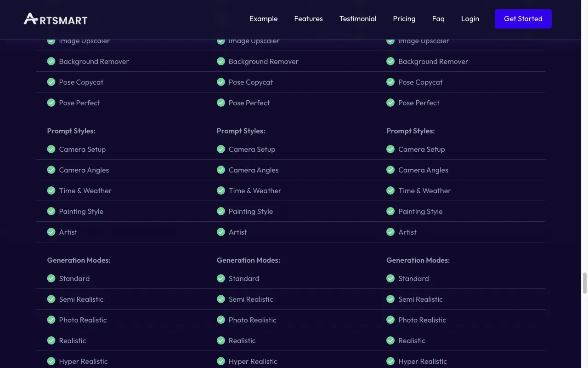Click checkmark beside Semi Realistic in left column
588x368 pixels.
click(51, 299)
